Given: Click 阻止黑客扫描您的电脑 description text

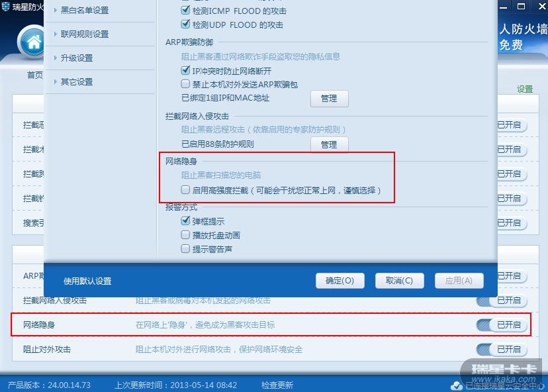Looking at the screenshot, I should pos(221,175).
